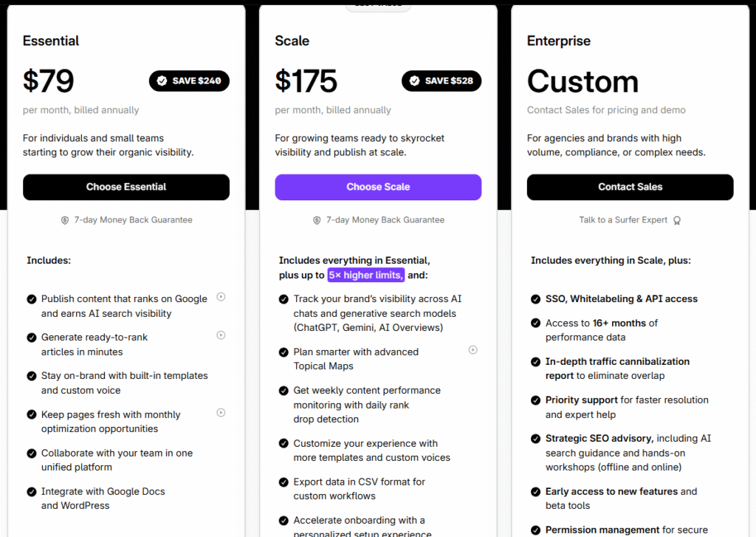Click the Enterprise plan heading
The width and height of the screenshot is (756, 537).
pos(559,41)
